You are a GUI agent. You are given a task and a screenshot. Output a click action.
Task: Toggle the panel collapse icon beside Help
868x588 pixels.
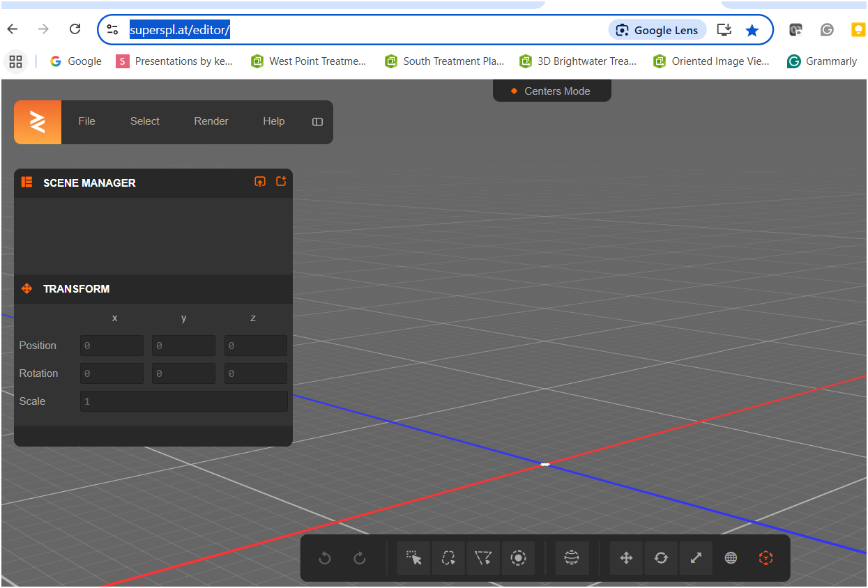pyautogui.click(x=317, y=122)
